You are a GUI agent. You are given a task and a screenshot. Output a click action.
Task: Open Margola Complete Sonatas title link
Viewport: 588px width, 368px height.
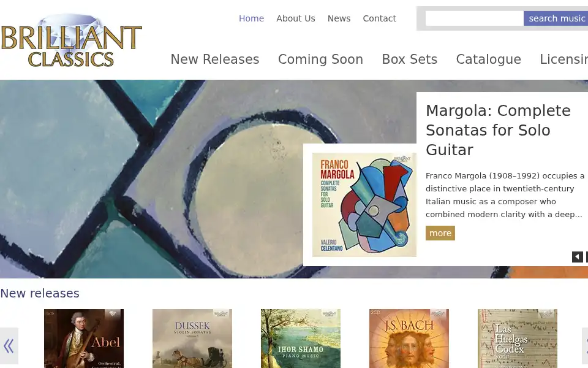(x=498, y=130)
